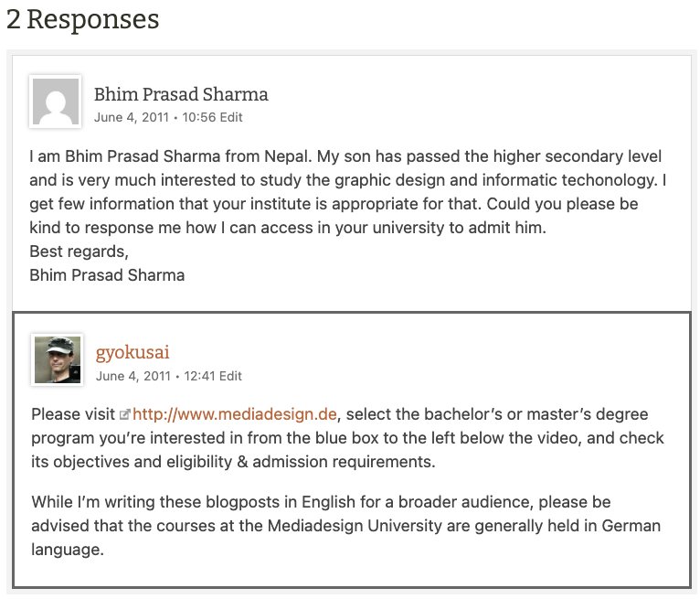
Task: Click Bhim Prasad Sharma's default avatar icon
Action: [x=56, y=101]
